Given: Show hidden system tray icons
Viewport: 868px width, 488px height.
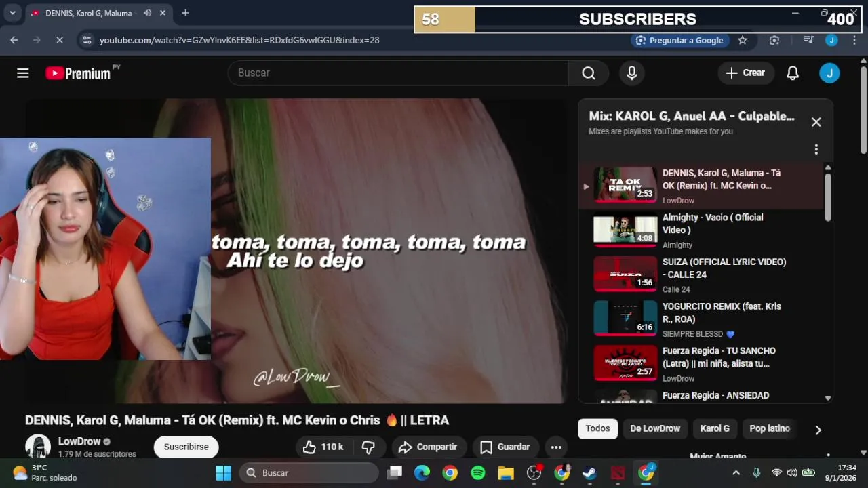Looking at the screenshot, I should tap(736, 472).
